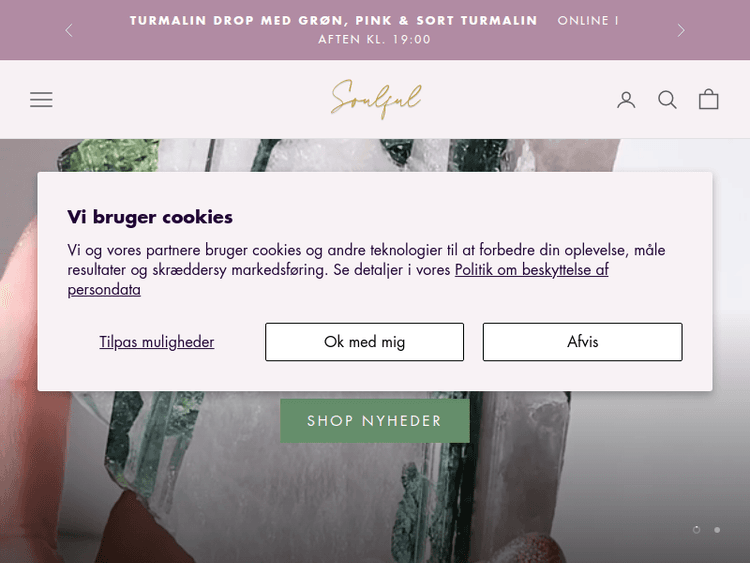Click the persondata underlined link text
Viewport: 750px width, 563px height.
pos(104,290)
